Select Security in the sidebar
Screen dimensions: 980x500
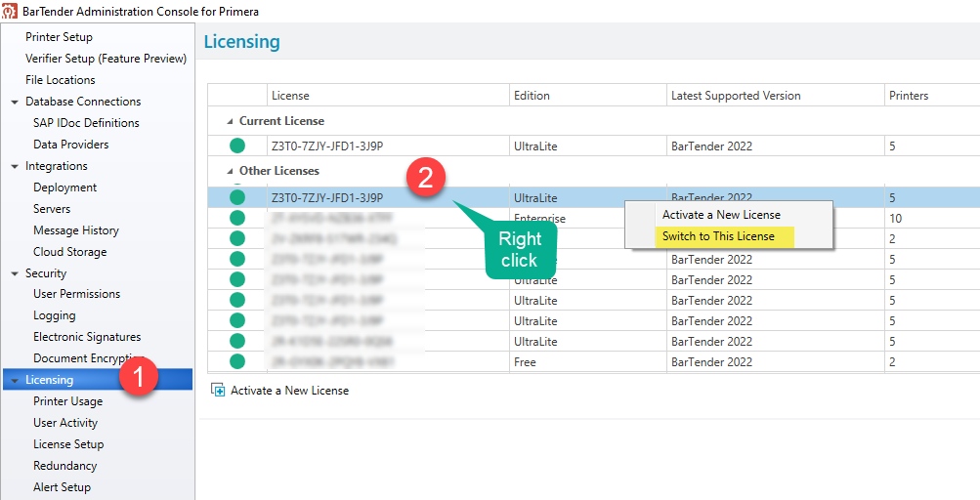pyautogui.click(x=46, y=273)
